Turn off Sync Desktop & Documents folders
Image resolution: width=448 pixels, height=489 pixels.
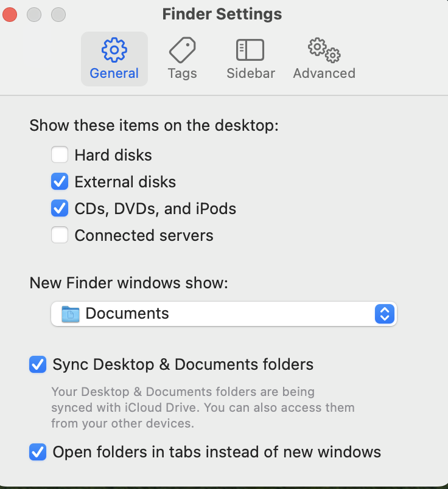(38, 364)
